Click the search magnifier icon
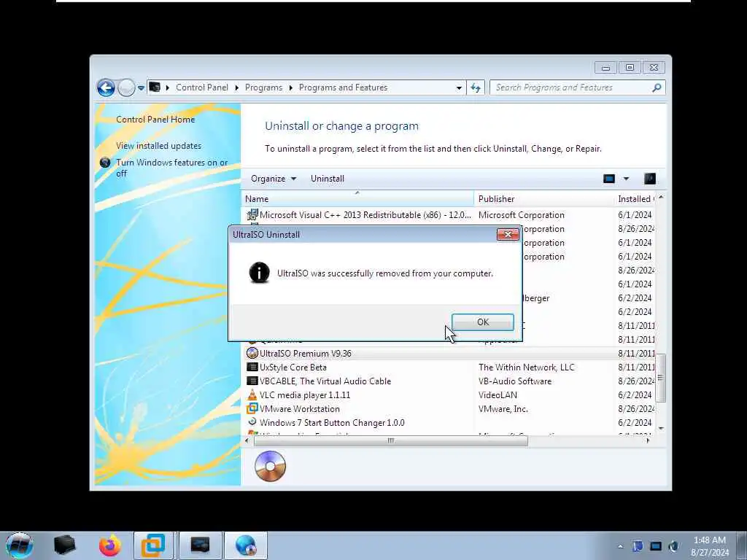The width and height of the screenshot is (747, 560). coord(657,87)
